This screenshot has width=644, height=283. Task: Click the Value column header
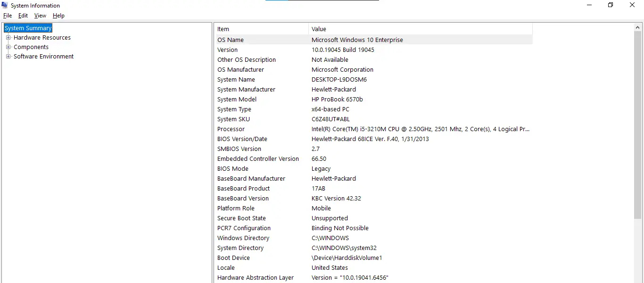tap(420, 29)
